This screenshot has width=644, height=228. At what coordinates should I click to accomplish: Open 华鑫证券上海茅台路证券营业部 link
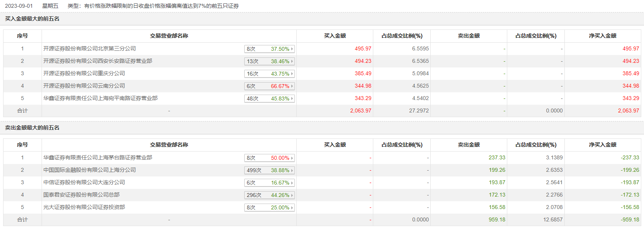98,157
